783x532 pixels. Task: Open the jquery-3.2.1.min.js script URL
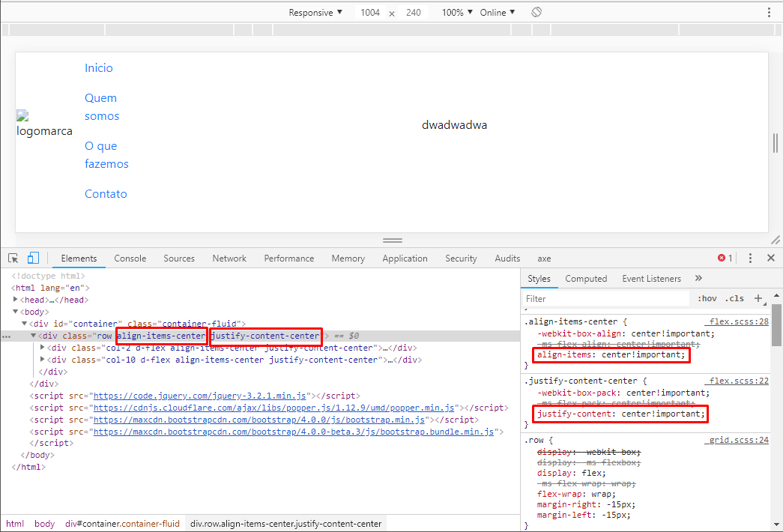[200, 396]
